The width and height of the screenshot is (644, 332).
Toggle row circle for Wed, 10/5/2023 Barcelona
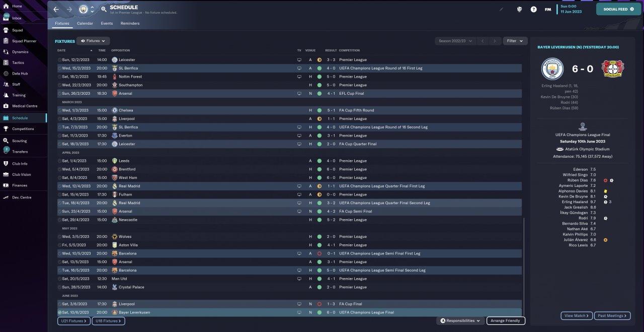pos(59,253)
